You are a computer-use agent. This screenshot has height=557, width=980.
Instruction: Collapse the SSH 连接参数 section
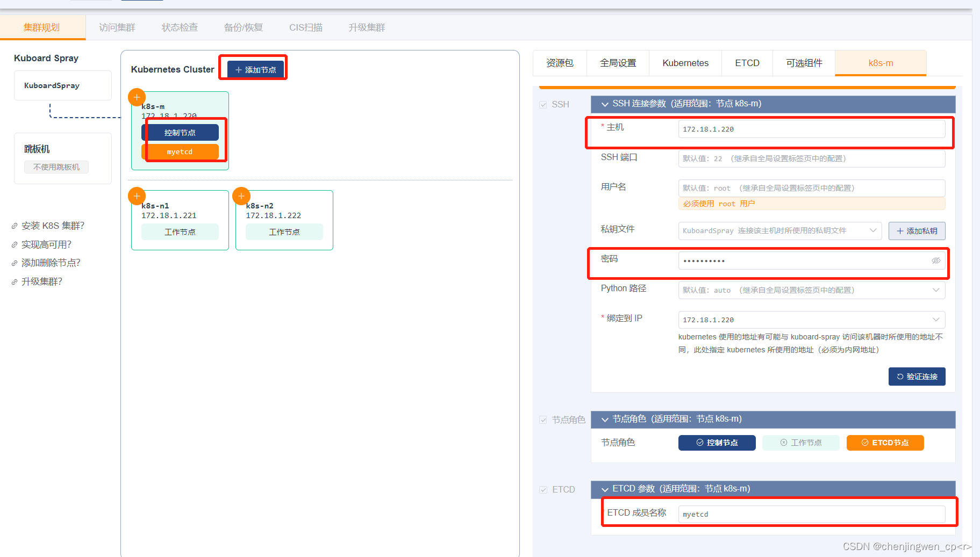[772, 104]
